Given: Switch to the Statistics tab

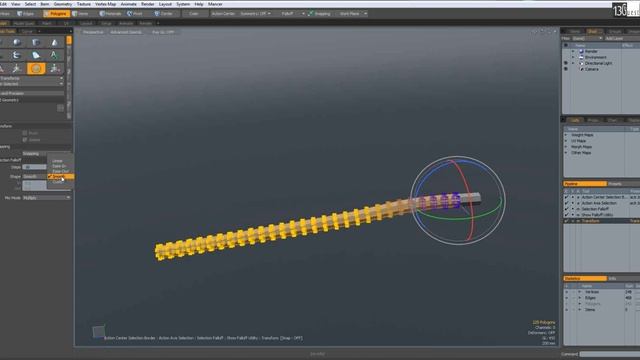Looking at the screenshot, I should [x=584, y=278].
